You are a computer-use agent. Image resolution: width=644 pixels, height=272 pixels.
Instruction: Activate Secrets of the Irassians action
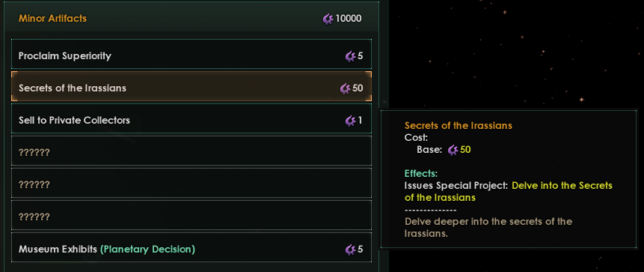click(191, 86)
